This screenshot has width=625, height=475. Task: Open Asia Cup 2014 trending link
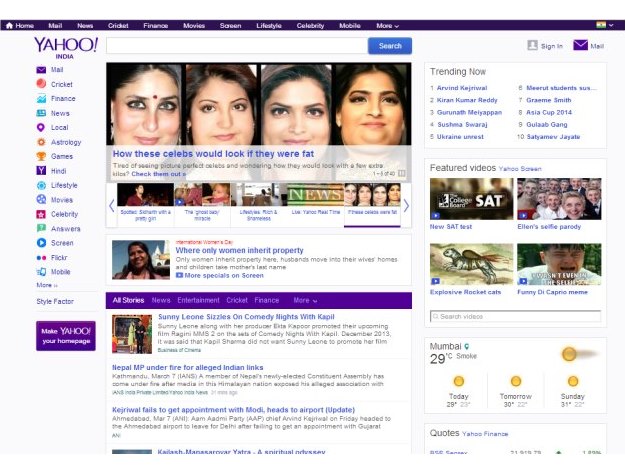[548, 112]
